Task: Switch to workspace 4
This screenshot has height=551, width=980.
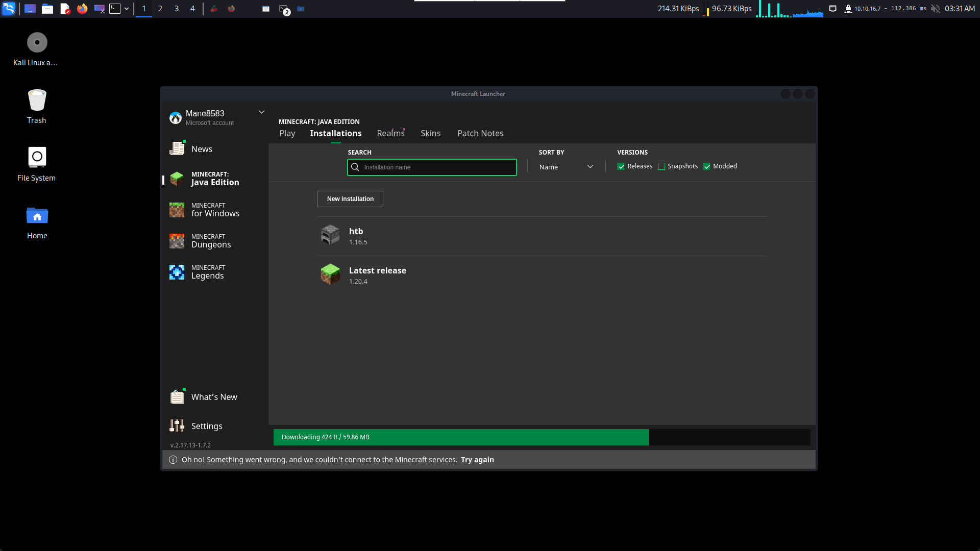Action: [x=192, y=9]
